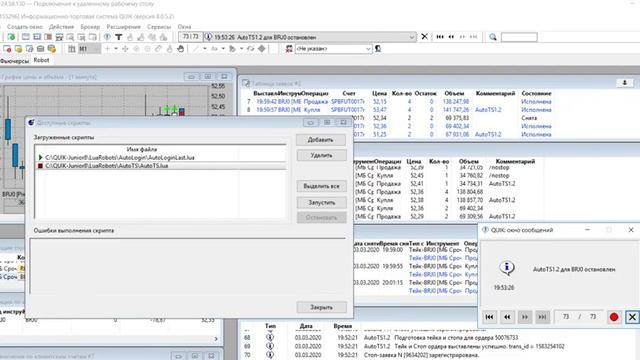Image resolution: width=640 pixels, height=360 pixels.
Task: Switch to the Фьючерсы tab
Action: [15, 61]
